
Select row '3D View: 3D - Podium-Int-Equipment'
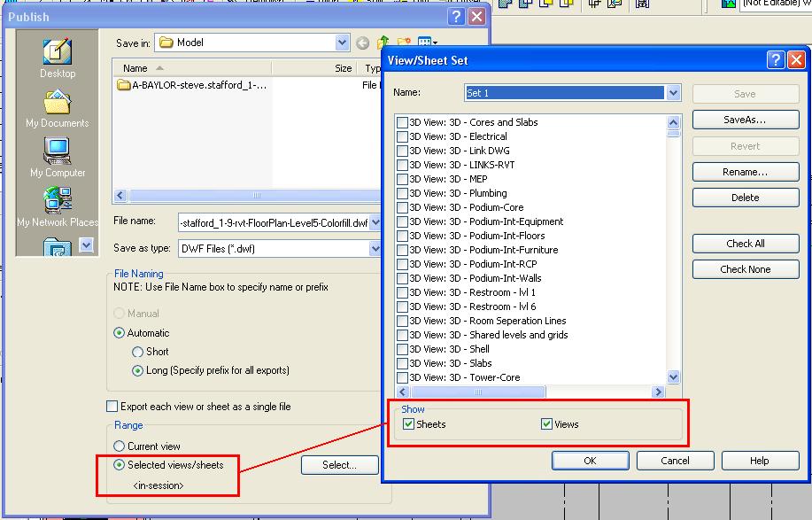coord(530,221)
